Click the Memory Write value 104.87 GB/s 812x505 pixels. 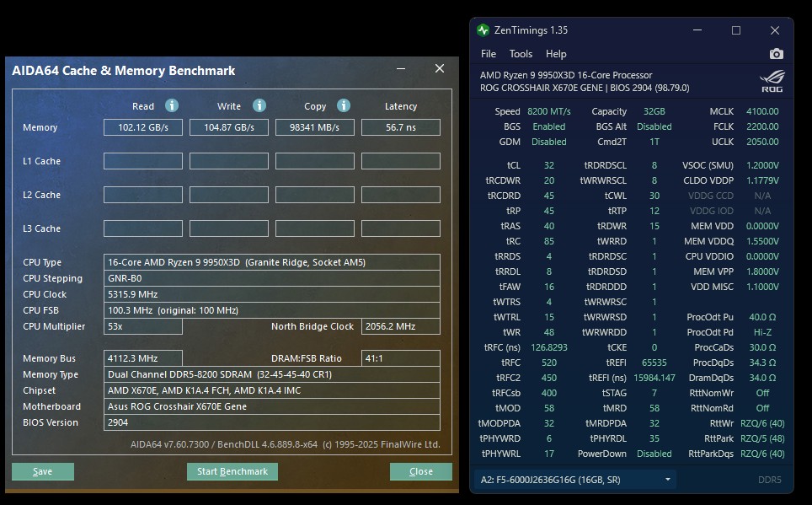tap(229, 127)
